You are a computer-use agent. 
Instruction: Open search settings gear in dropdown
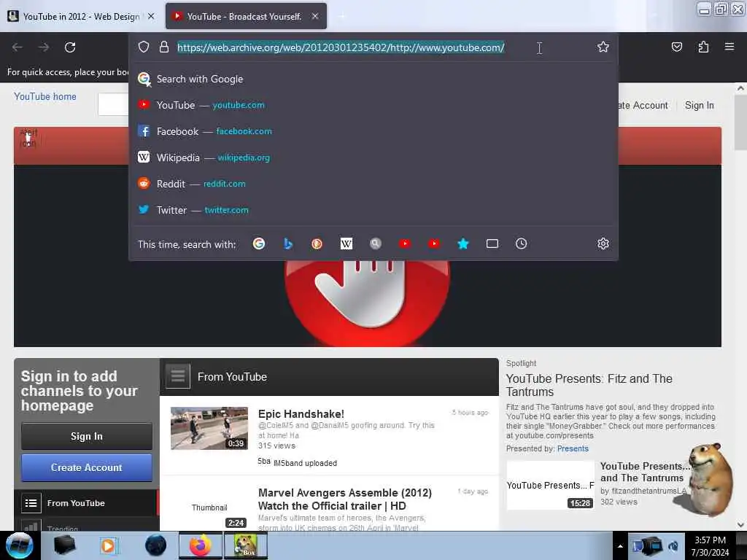click(x=603, y=244)
